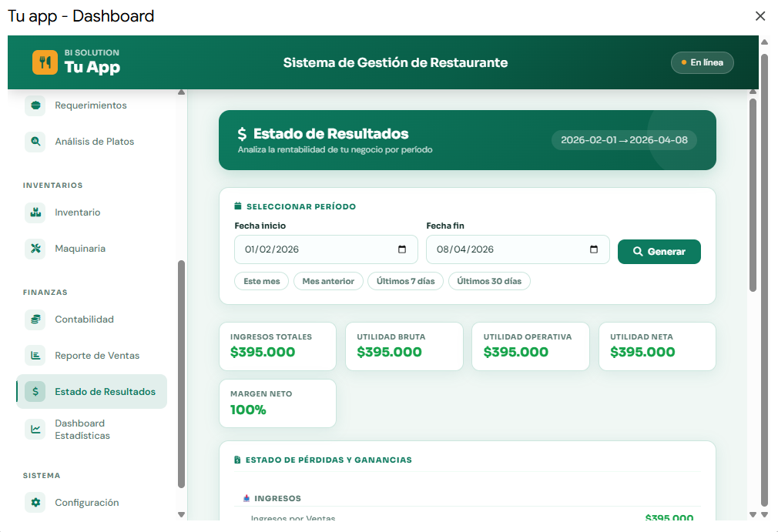Click the document icon beside Estado de Pérdidas y Ganancias
Screen dimensions: 778x532
click(x=238, y=460)
